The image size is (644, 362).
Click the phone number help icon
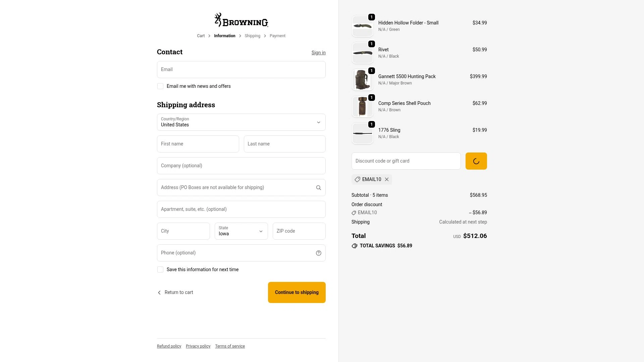[x=318, y=253]
